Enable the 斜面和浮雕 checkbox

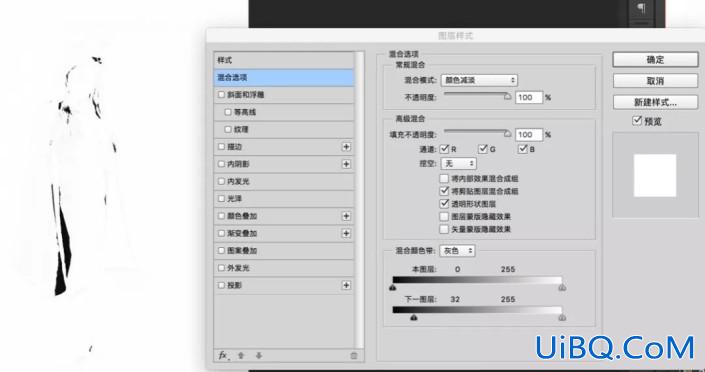(x=221, y=95)
